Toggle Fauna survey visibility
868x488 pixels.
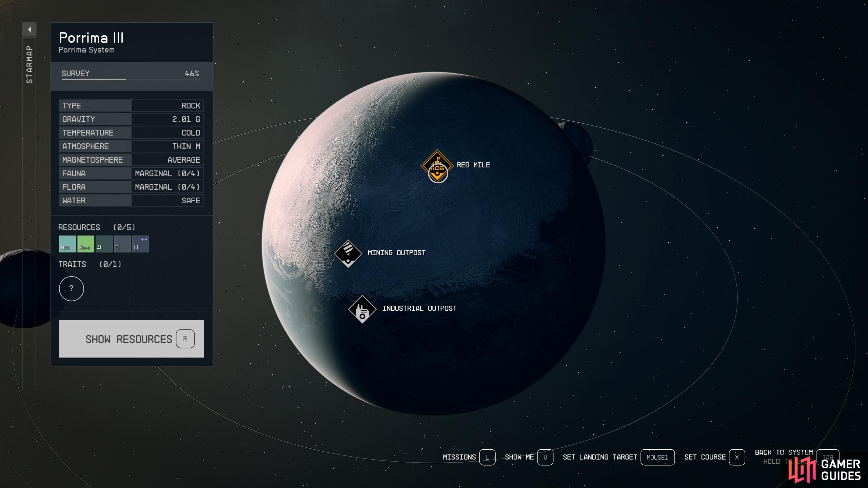[131, 173]
